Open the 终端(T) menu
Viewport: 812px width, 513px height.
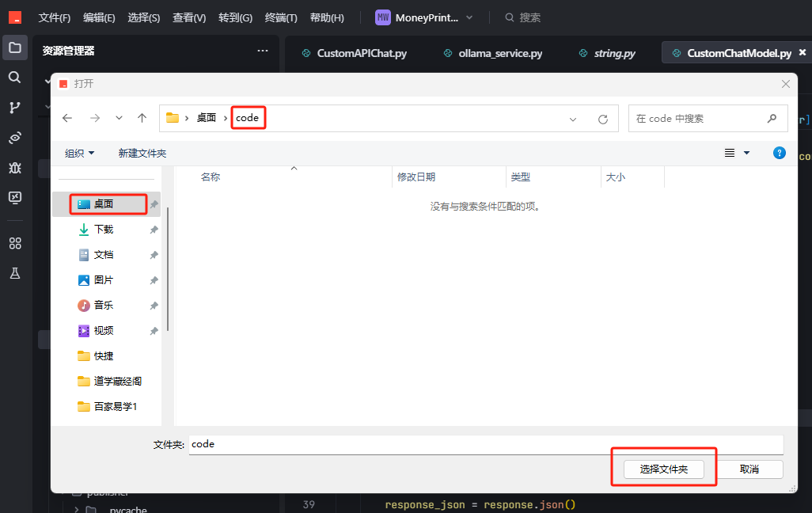pyautogui.click(x=281, y=17)
